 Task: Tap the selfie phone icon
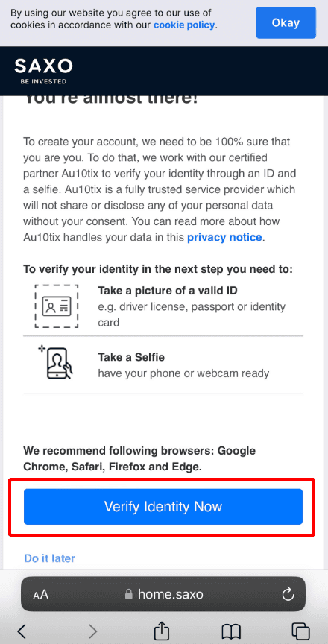[56, 362]
